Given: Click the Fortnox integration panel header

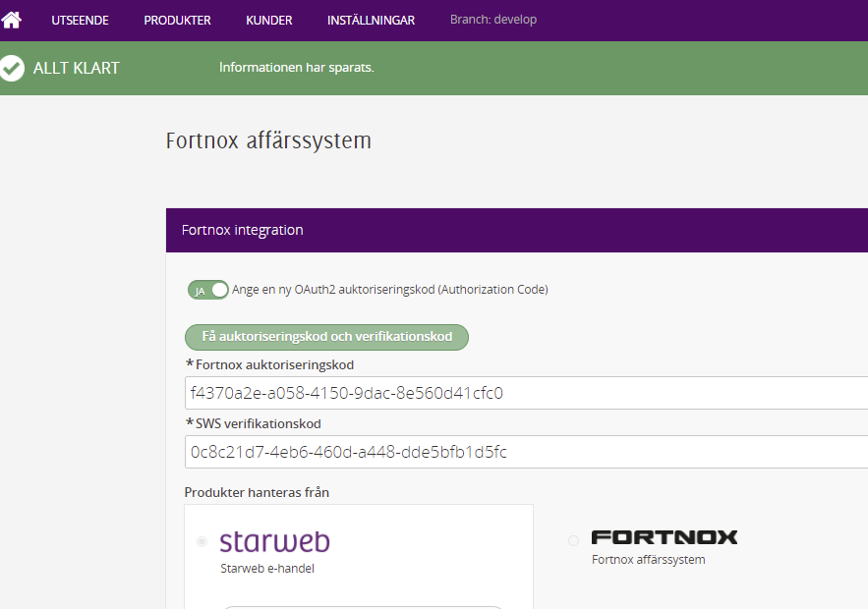Looking at the screenshot, I should coord(517,230).
